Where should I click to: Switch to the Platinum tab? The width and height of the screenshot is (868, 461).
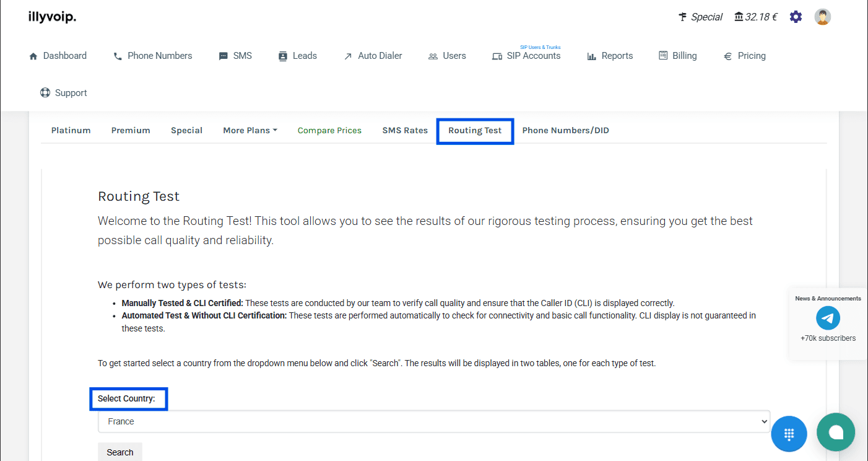tap(71, 130)
